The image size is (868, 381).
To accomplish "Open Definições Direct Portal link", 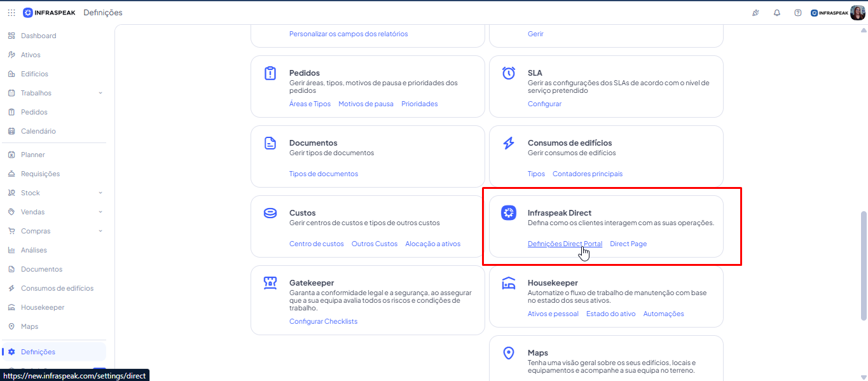I will (565, 244).
